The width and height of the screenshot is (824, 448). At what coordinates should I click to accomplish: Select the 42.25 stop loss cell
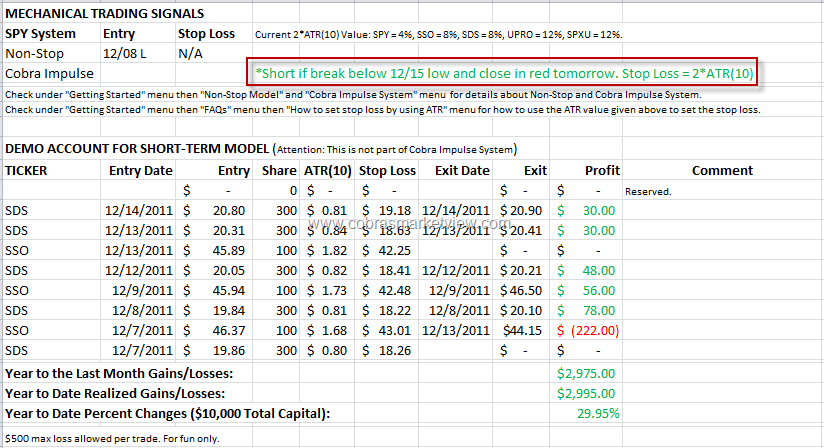tap(386, 251)
